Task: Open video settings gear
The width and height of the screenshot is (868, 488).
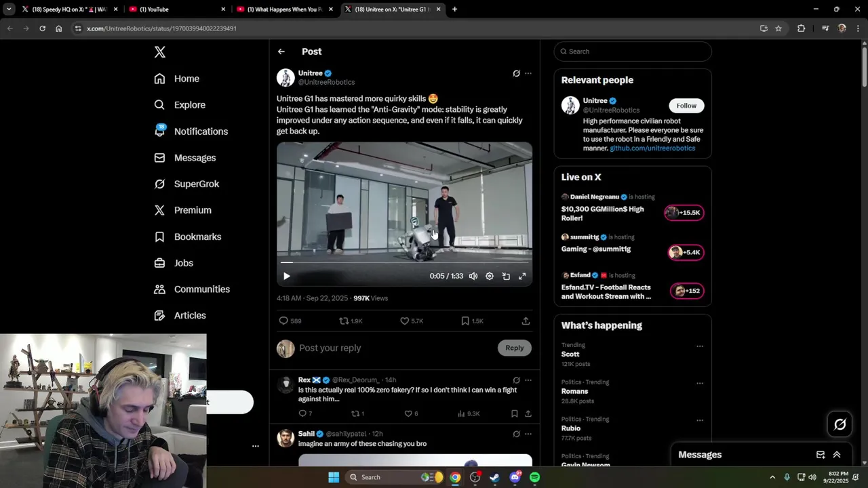Action: click(x=490, y=277)
